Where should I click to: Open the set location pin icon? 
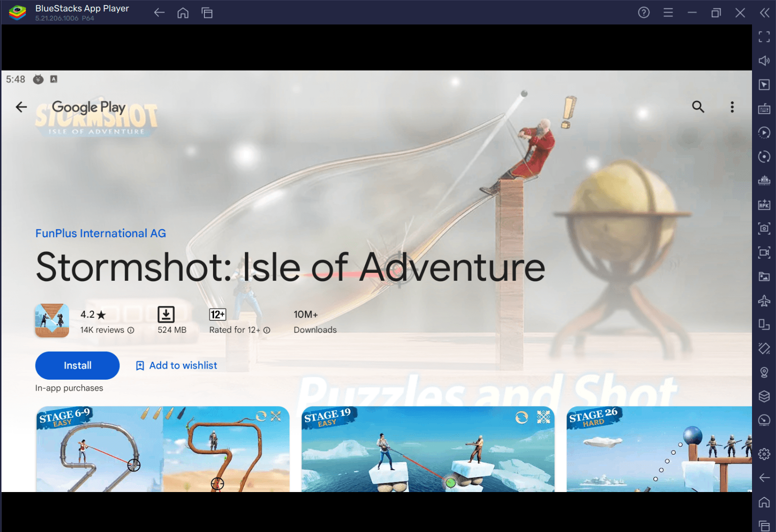(x=764, y=372)
